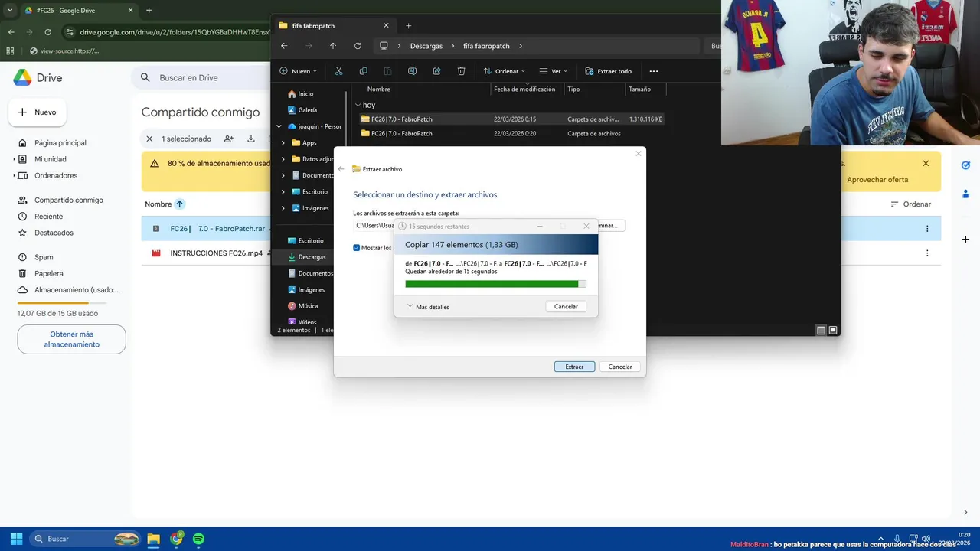The width and height of the screenshot is (980, 551).
Task: Open the Ver dropdown in File Explorer
Action: tap(553, 71)
